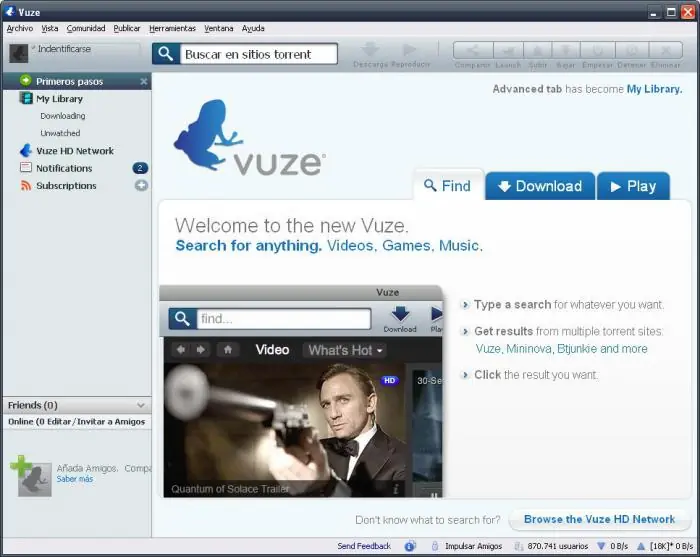Click the download speed down-arrow status icon
This screenshot has width=700, height=557.
pos(601,546)
